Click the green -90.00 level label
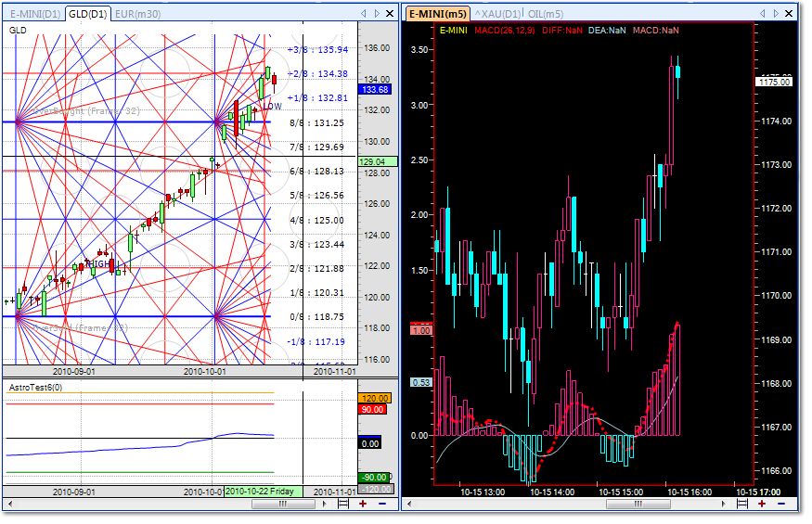This screenshot has width=812, height=524. (374, 478)
